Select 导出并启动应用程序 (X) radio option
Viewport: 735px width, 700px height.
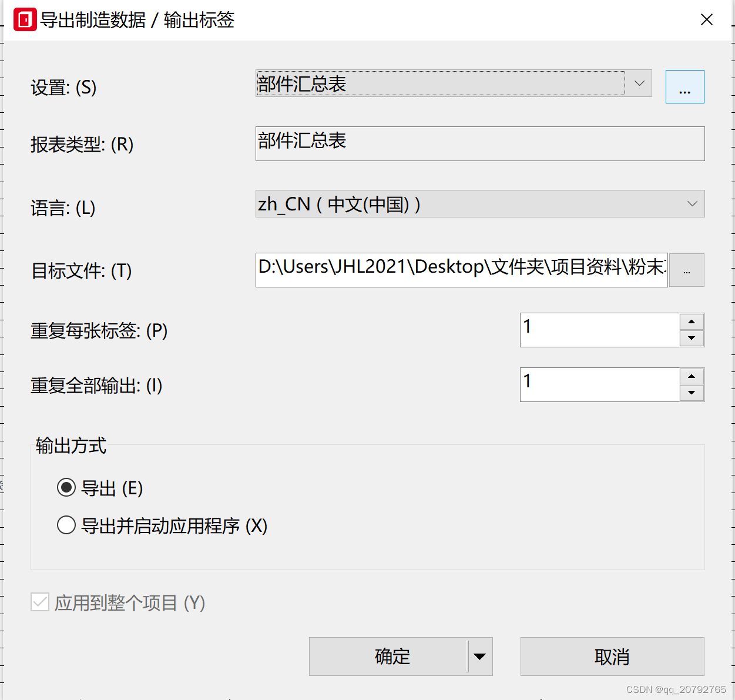(x=66, y=524)
